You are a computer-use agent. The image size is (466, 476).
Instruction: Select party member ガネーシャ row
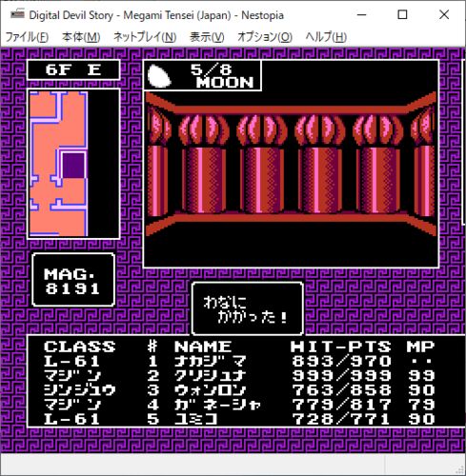pos(239,405)
